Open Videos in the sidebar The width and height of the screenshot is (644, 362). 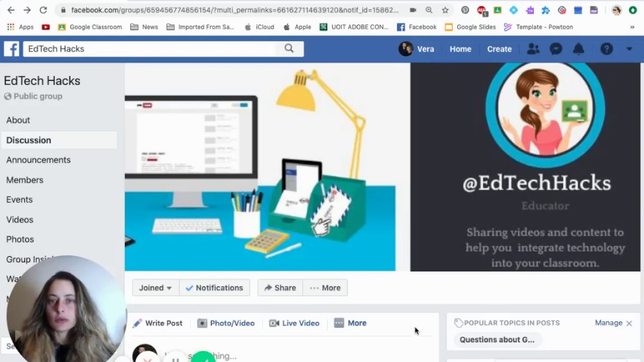tap(20, 220)
